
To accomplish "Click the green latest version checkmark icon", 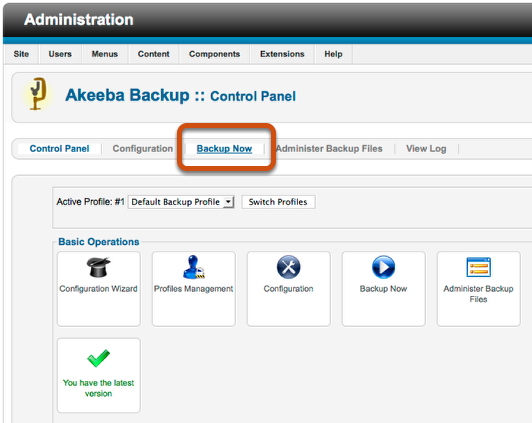I will [x=98, y=358].
